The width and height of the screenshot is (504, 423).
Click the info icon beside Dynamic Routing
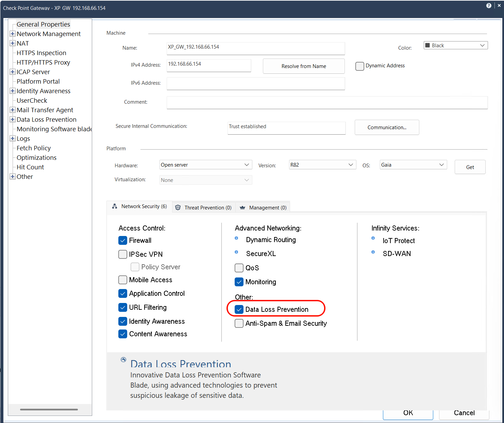(236, 238)
